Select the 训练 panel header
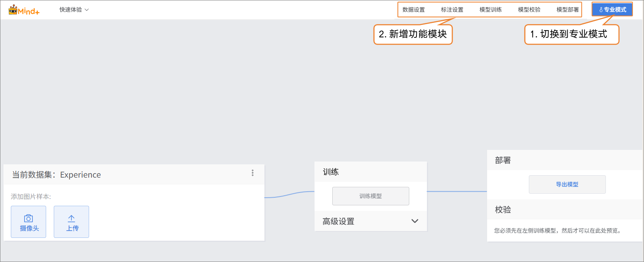 (331, 172)
